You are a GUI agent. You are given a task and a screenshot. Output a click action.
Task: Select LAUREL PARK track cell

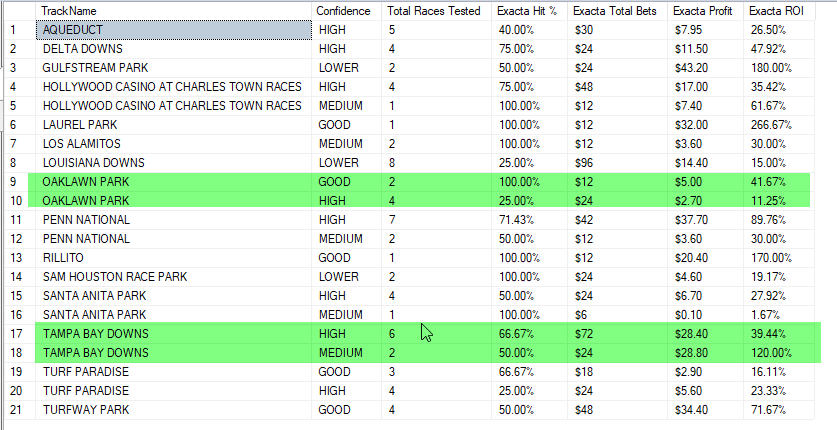point(174,125)
